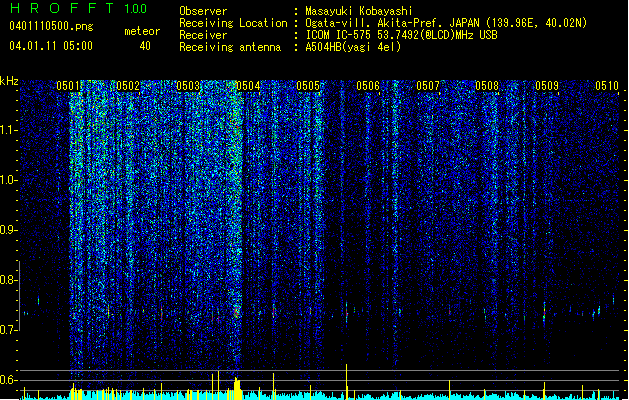This screenshot has width=629, height=400.
Task: Click the 0506 time marker
Action: (368, 86)
